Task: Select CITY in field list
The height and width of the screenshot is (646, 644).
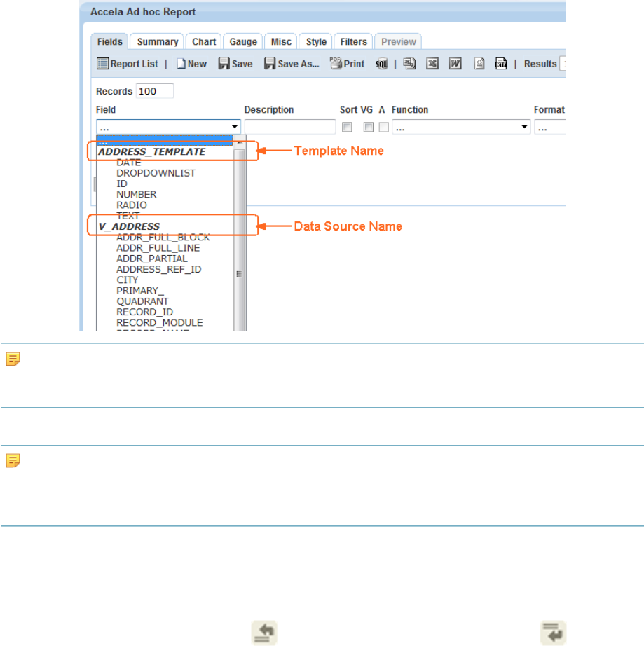Action: point(127,280)
